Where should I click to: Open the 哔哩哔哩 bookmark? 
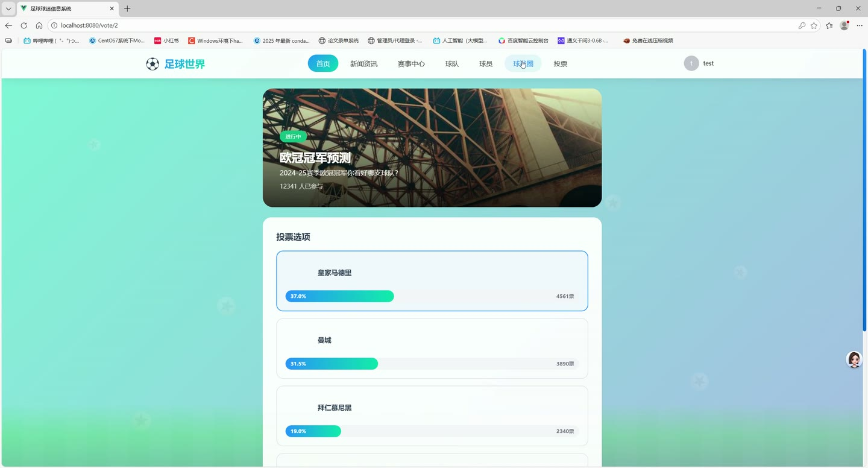[51, 41]
